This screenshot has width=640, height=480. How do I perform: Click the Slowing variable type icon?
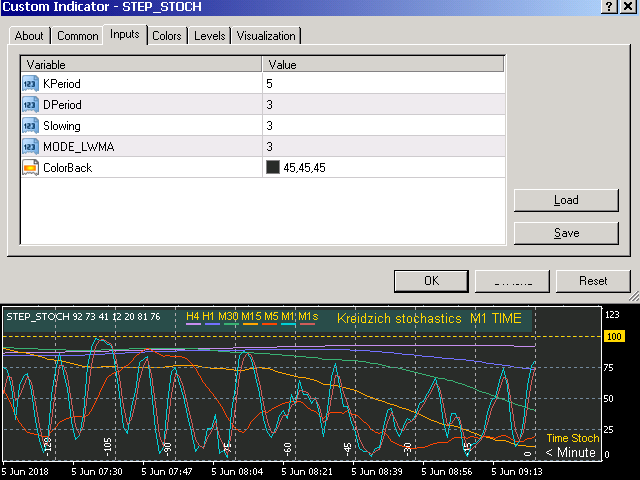(x=30, y=126)
